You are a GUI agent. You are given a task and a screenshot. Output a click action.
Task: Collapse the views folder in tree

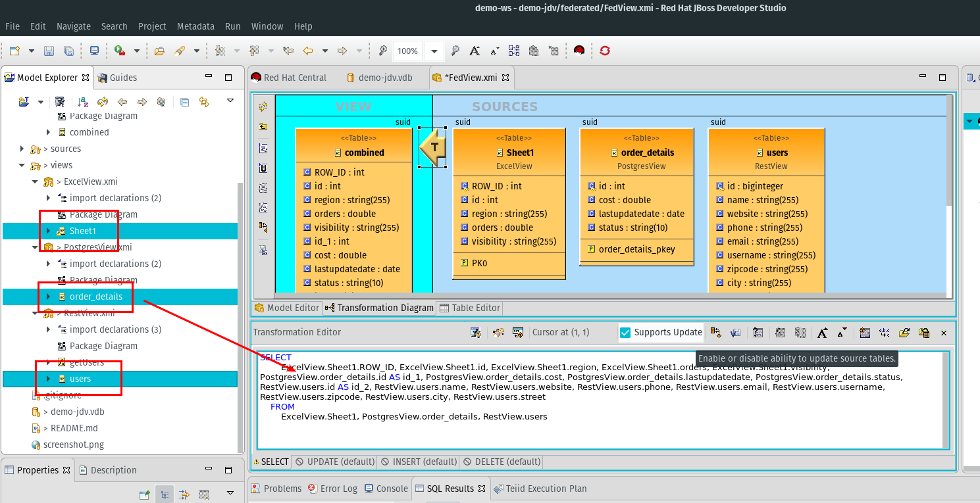pyautogui.click(x=22, y=165)
